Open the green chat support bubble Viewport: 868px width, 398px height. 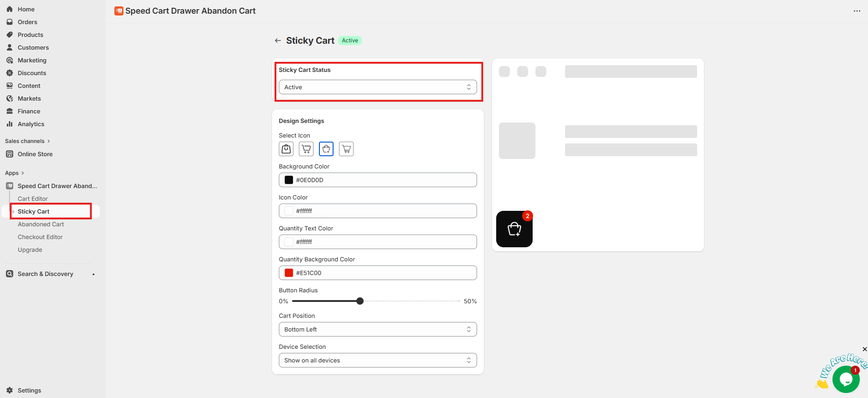pyautogui.click(x=846, y=379)
